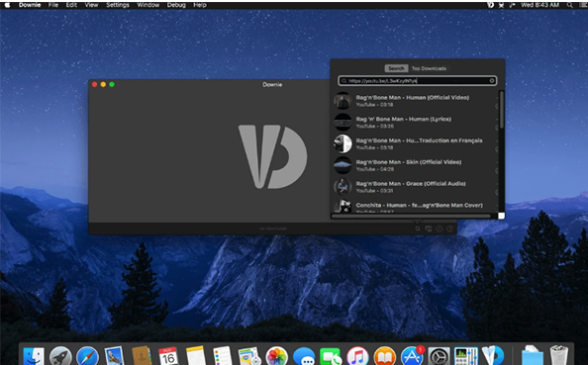Click the search magnifier icon in Downie's bottom bar
The width and height of the screenshot is (588, 365).
tap(418, 228)
